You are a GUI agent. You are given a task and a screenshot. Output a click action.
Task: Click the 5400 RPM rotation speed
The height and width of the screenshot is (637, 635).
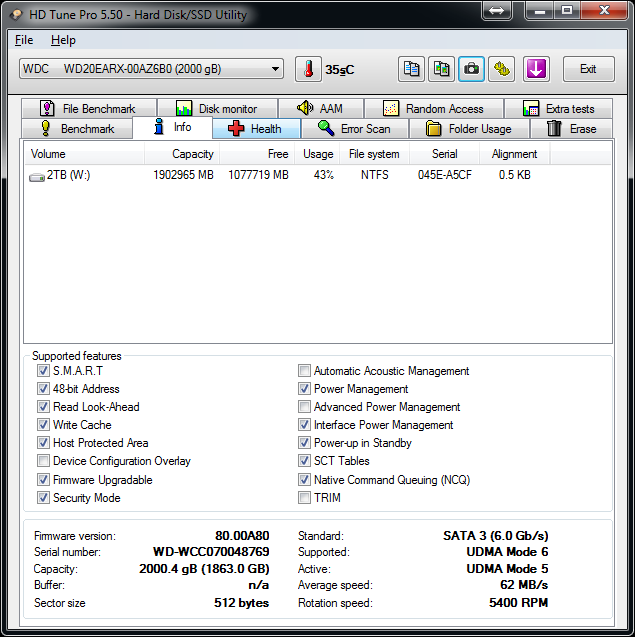(x=518, y=602)
